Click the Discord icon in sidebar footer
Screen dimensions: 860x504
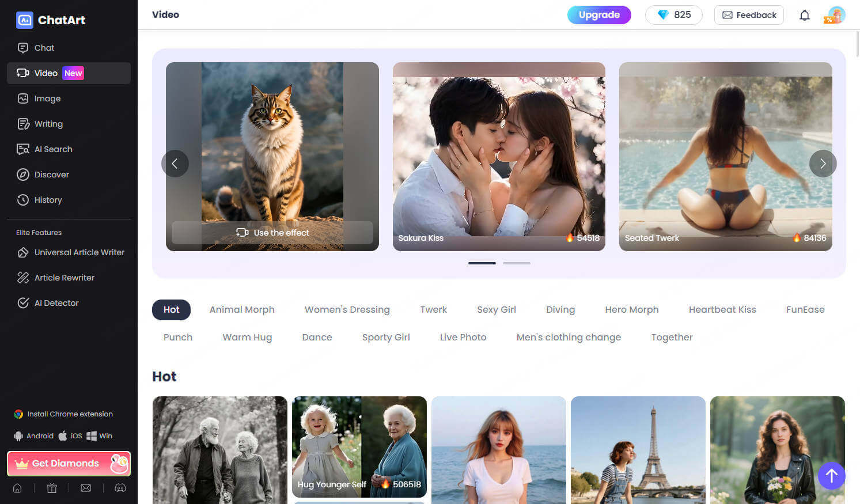[120, 488]
